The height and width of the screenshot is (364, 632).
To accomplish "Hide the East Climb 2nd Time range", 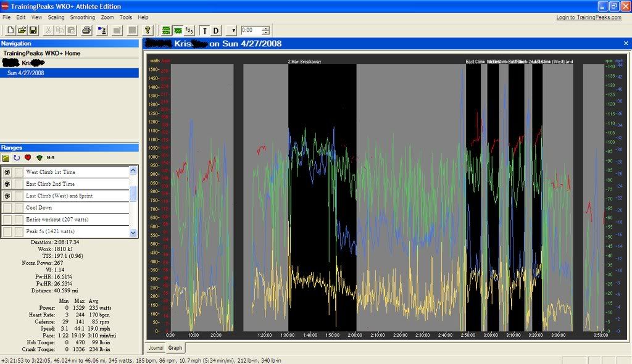I will (x=7, y=184).
